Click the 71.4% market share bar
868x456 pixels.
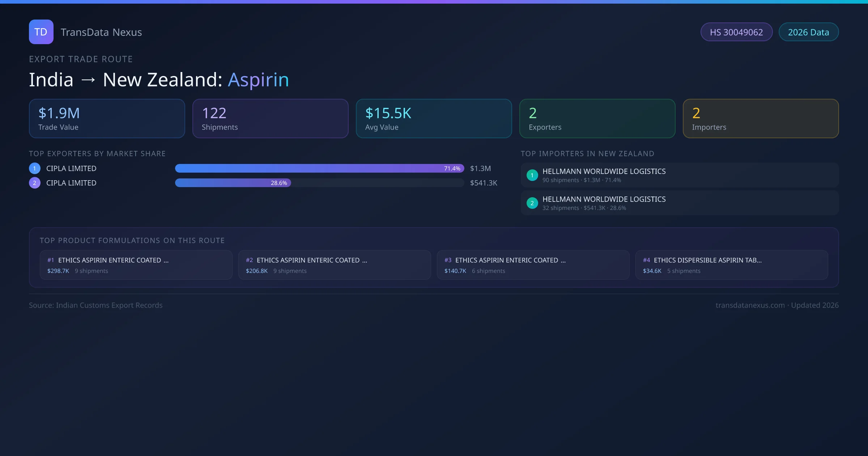319,168
